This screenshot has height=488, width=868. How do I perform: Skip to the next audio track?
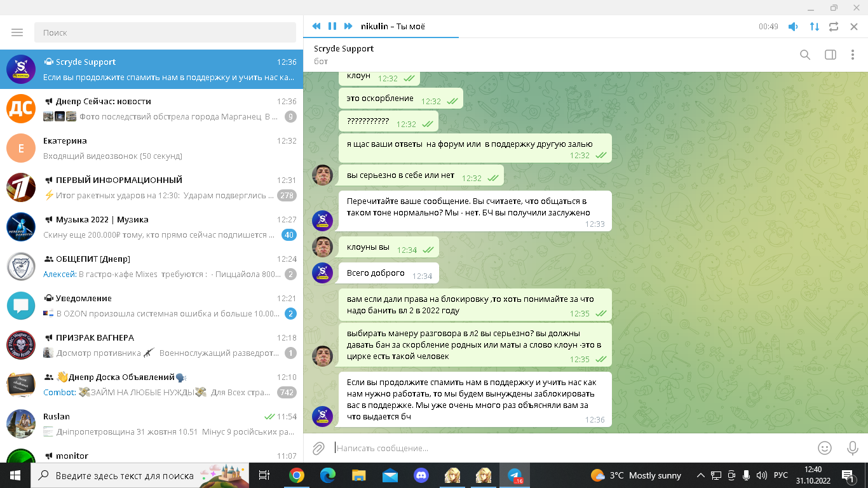(348, 26)
